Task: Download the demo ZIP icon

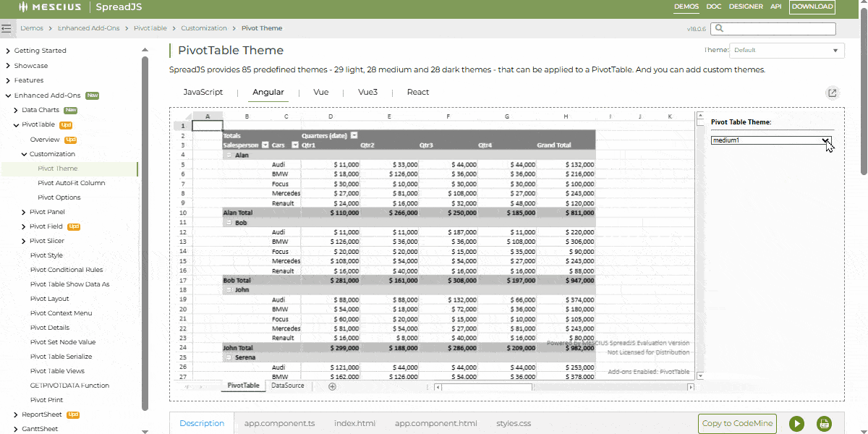Action: (x=824, y=424)
